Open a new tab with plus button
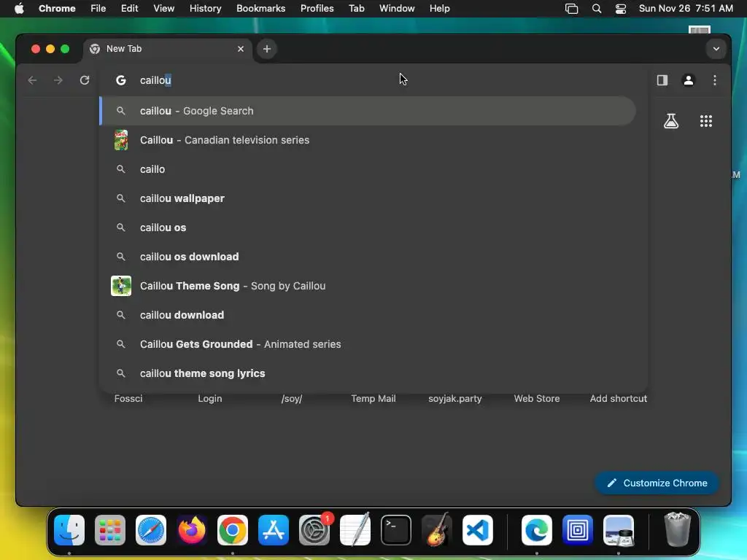The image size is (747, 560). 267,49
